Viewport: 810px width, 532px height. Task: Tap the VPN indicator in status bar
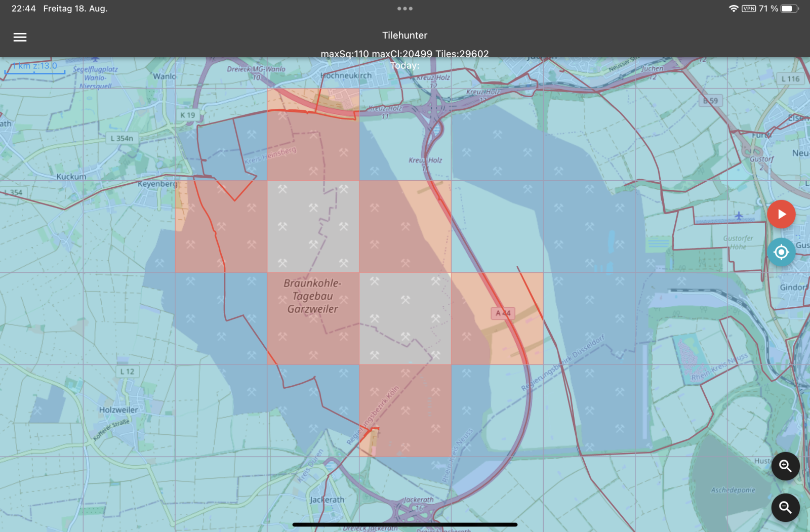tap(749, 9)
